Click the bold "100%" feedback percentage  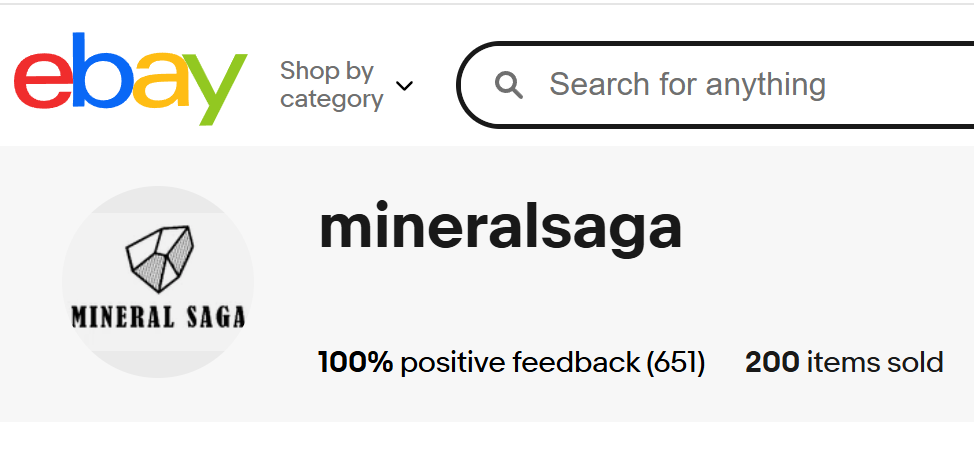coord(355,362)
